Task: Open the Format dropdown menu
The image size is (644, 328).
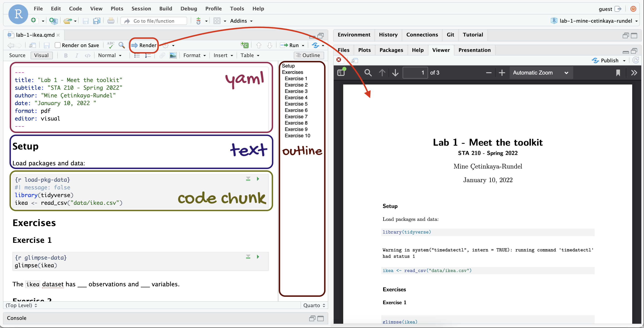Action: [x=194, y=55]
